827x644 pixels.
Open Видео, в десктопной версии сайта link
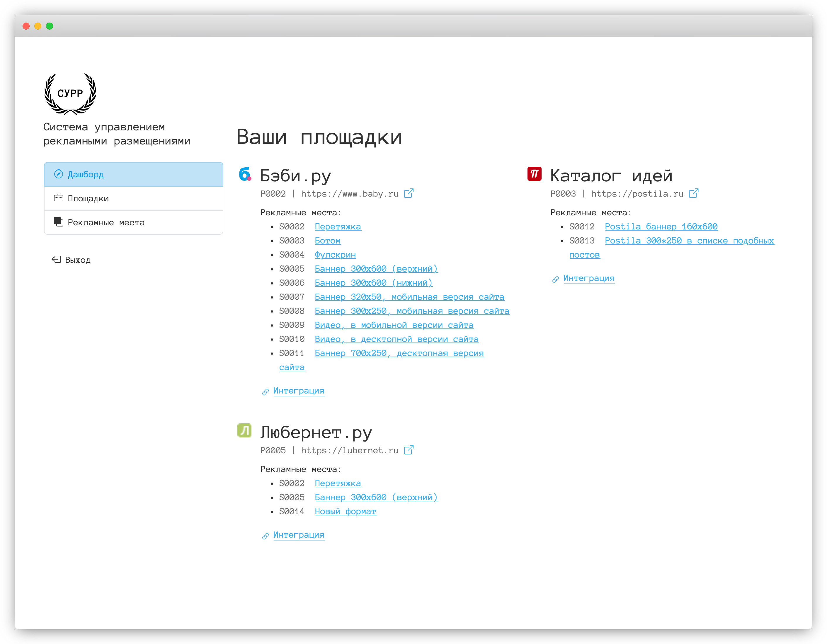(397, 339)
